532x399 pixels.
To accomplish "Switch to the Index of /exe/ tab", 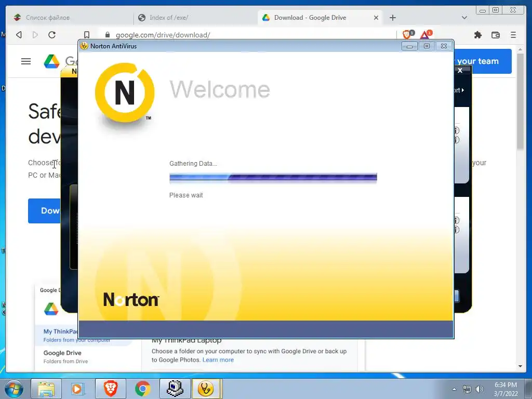I will (196, 18).
